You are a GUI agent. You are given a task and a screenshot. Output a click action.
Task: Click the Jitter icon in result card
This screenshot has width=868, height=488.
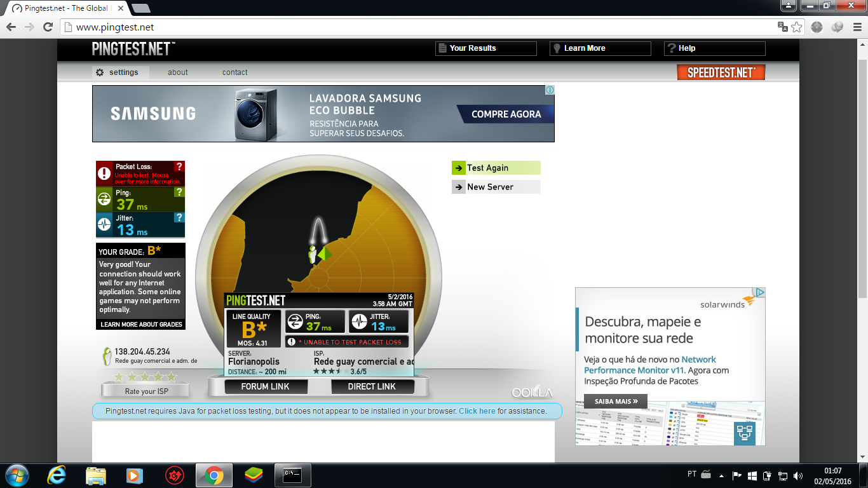point(359,322)
